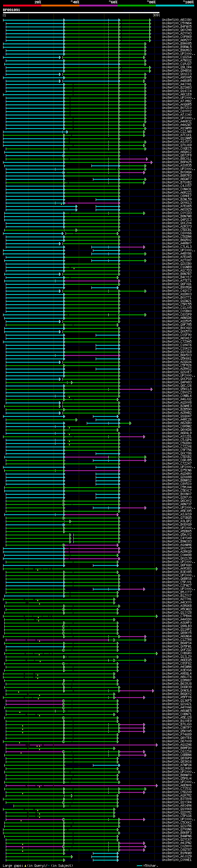The image size is (197, 868).
Task: Select hit UniRef100_Q94BS6
Action: tap(177, 71)
